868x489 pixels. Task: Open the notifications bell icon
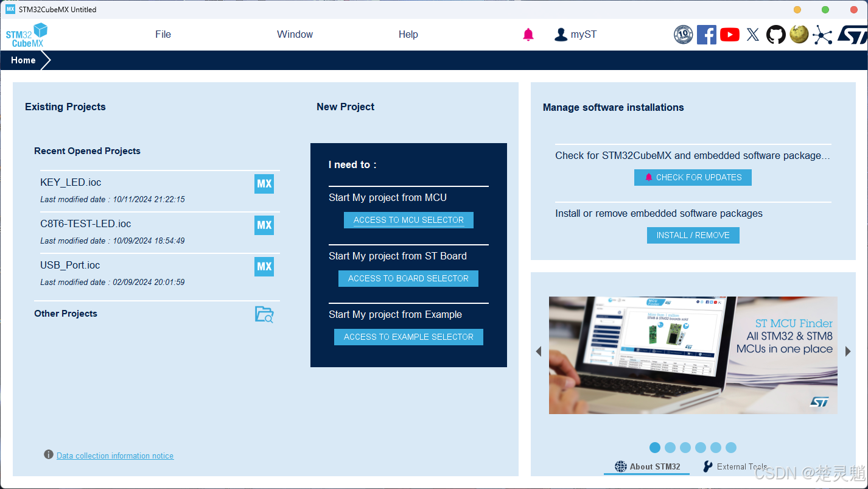point(528,35)
